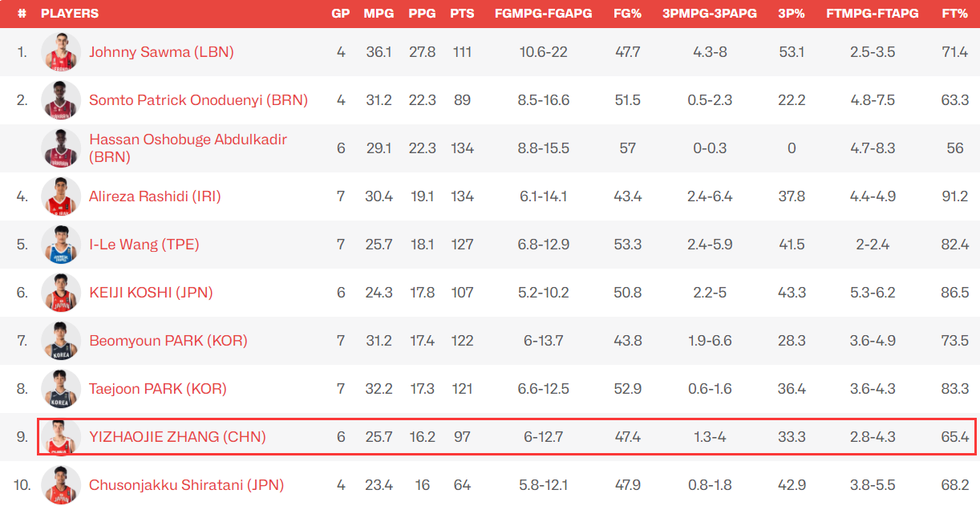Click Hassan Oshobuge Abdulkadir's player photo
The image size is (980, 506).
pyautogui.click(x=61, y=148)
